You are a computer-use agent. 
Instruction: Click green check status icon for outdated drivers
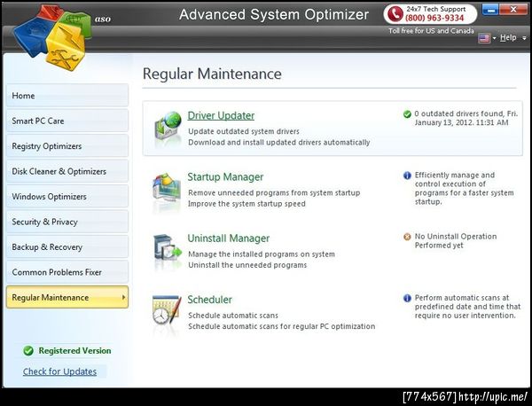pos(407,114)
